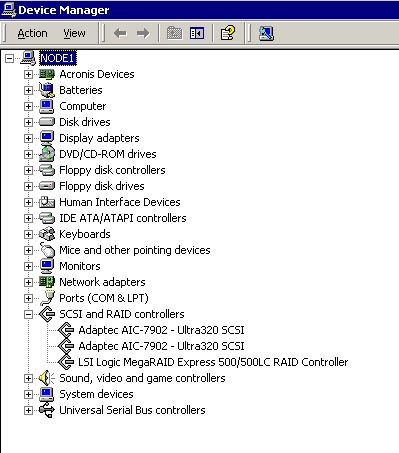Click the Back arrow toolbar button

click(120, 33)
